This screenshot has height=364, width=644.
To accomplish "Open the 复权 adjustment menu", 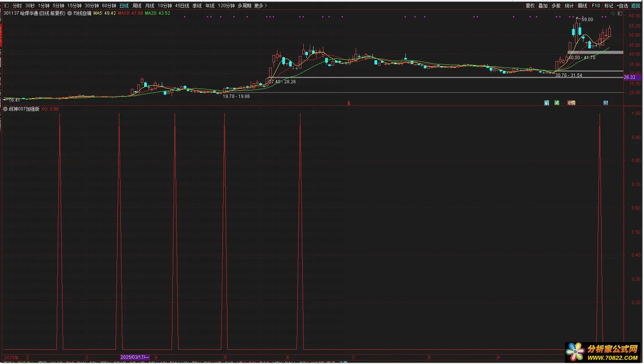I will point(530,6).
